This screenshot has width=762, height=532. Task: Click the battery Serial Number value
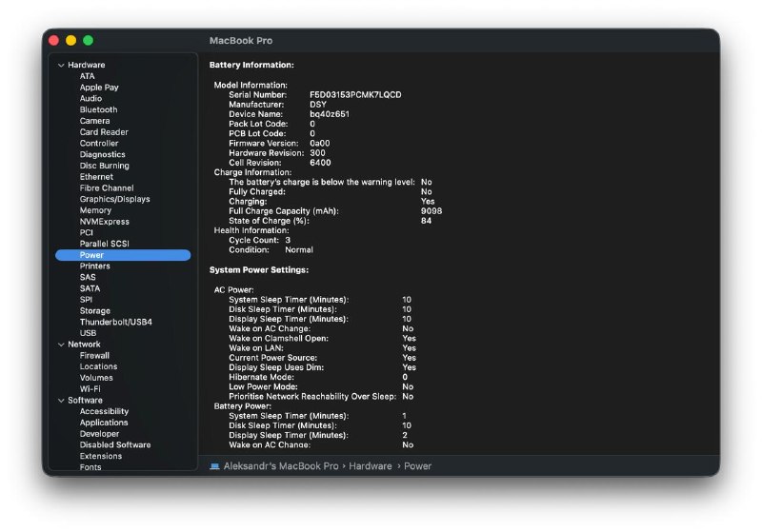click(355, 95)
